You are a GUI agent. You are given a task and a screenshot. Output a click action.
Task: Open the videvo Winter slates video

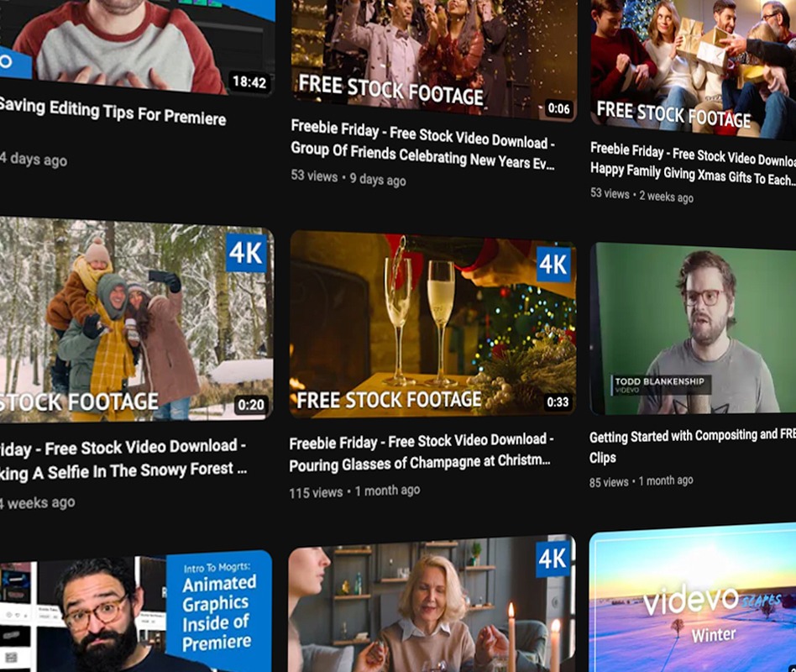[x=697, y=605]
